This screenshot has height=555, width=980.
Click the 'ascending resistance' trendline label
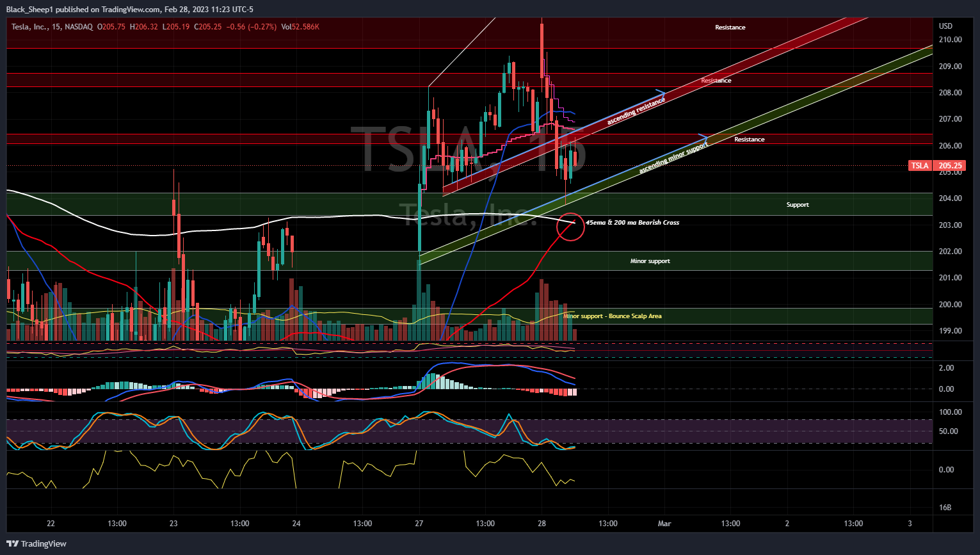636,112
